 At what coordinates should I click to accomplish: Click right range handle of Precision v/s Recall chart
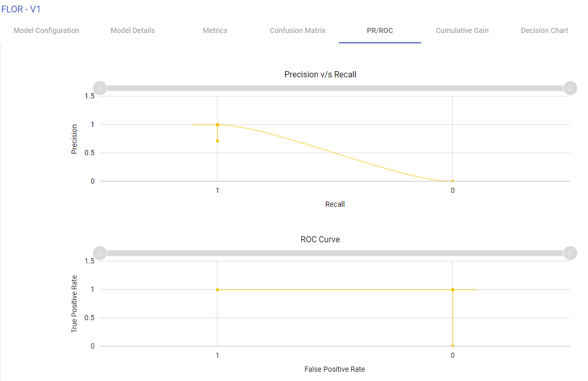[570, 88]
